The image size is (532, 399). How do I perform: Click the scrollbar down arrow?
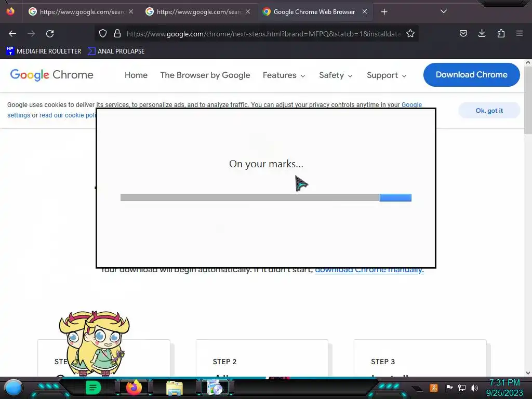point(528,373)
